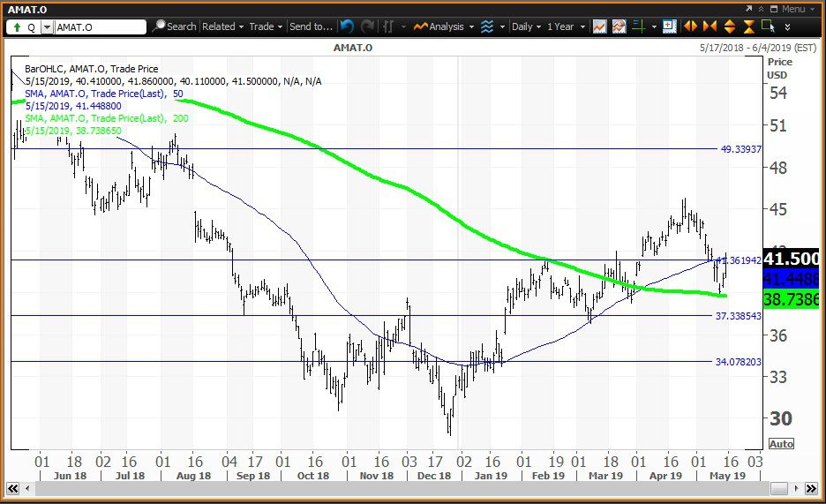Open the Trade dropdown menu

266,26
